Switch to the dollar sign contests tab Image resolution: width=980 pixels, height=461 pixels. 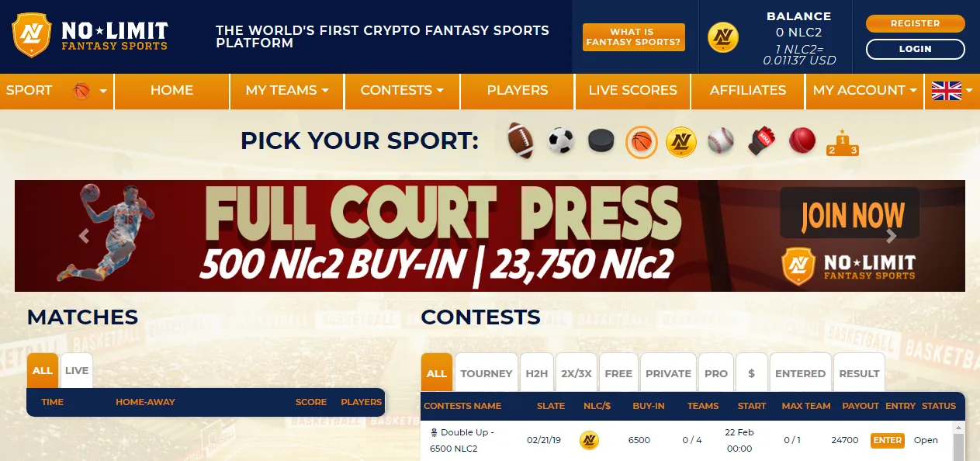click(752, 373)
